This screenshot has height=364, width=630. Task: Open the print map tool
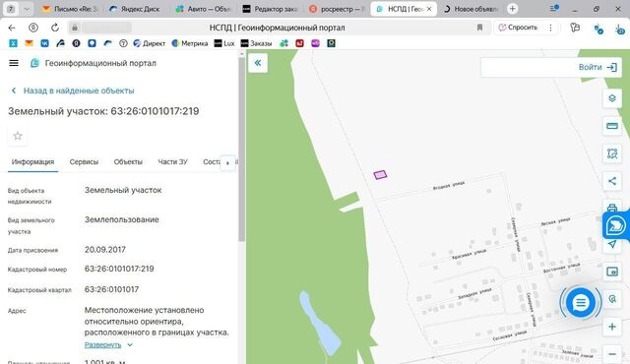coord(612,207)
